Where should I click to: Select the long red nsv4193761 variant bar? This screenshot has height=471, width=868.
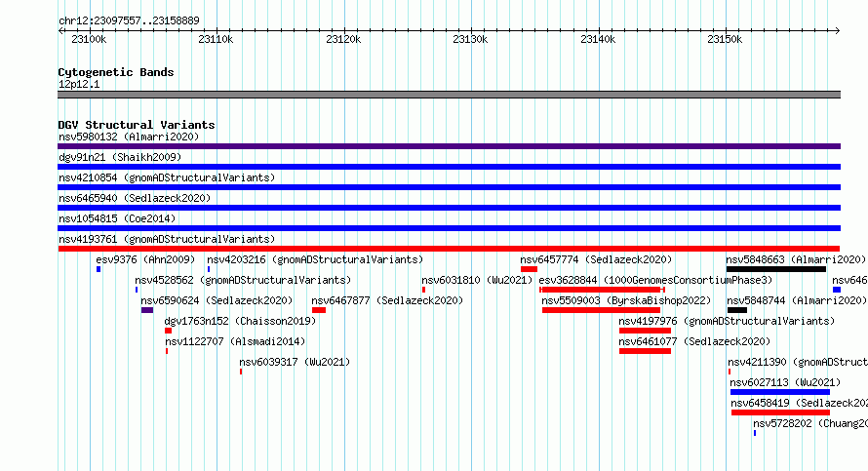[449, 249]
